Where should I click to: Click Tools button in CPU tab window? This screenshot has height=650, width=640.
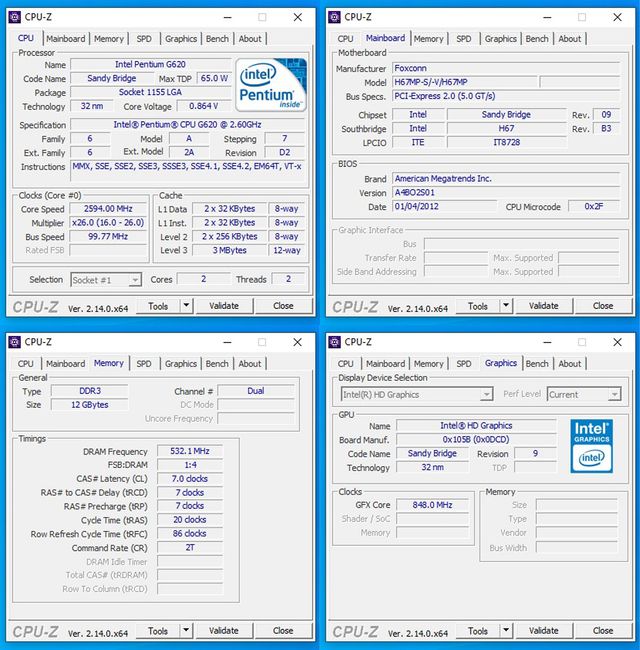tap(158, 306)
